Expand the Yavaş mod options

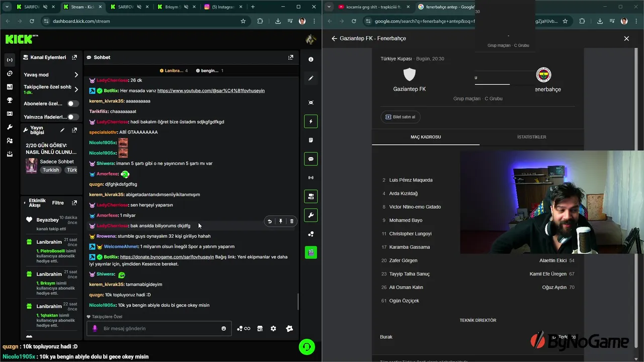click(76, 74)
